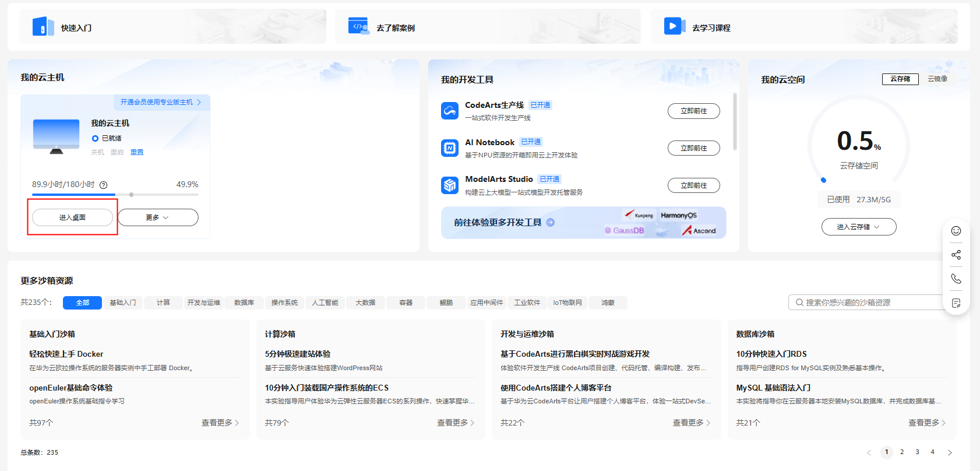
Task: Select the 数据库 filter tab
Action: [244, 303]
